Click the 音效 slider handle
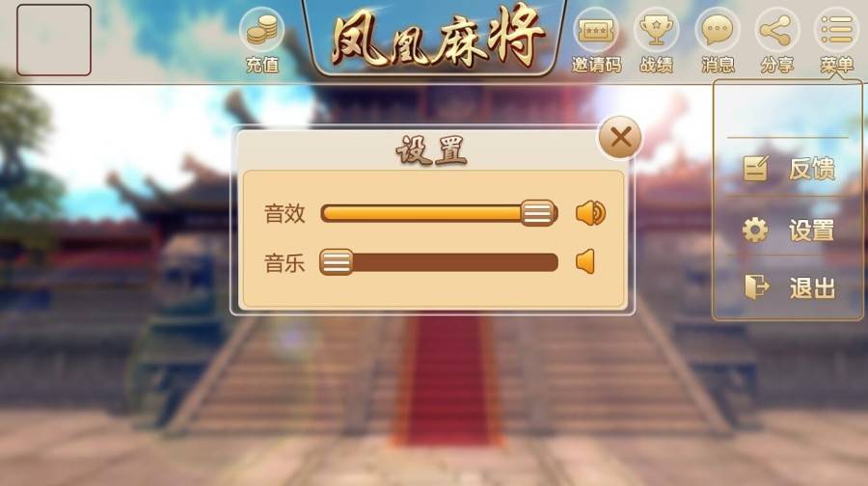 coord(538,213)
